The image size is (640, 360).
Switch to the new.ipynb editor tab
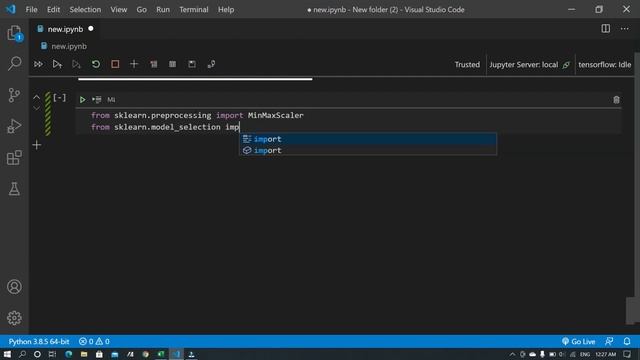pos(64,29)
